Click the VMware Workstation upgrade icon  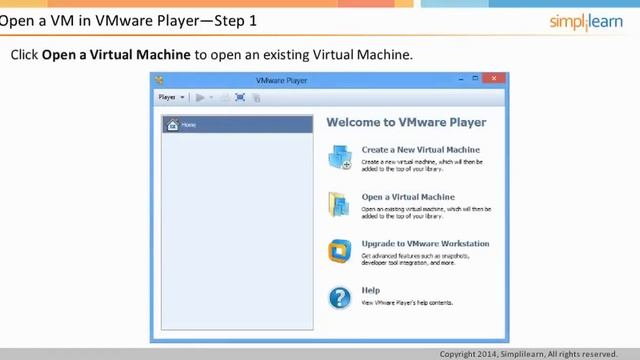point(340,251)
